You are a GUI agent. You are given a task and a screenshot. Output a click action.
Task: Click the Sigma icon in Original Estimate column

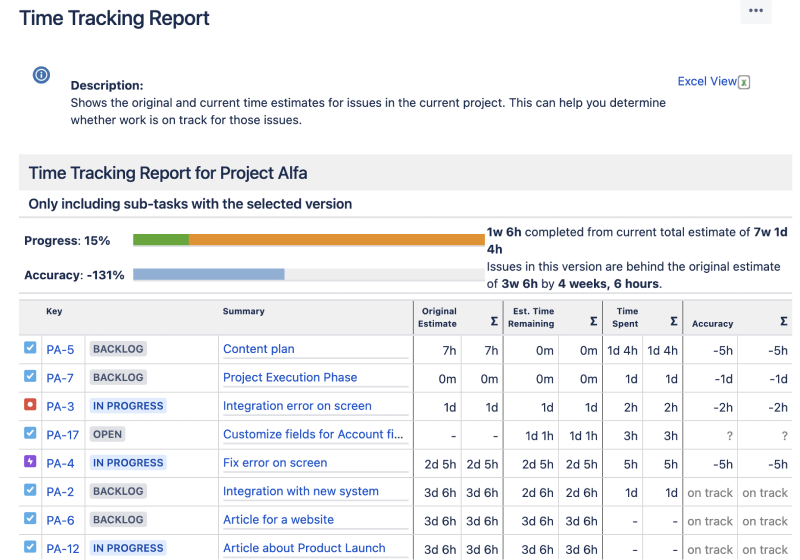494,321
